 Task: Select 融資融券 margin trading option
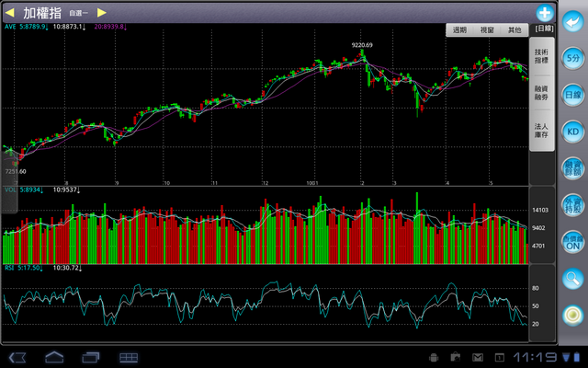click(541, 93)
